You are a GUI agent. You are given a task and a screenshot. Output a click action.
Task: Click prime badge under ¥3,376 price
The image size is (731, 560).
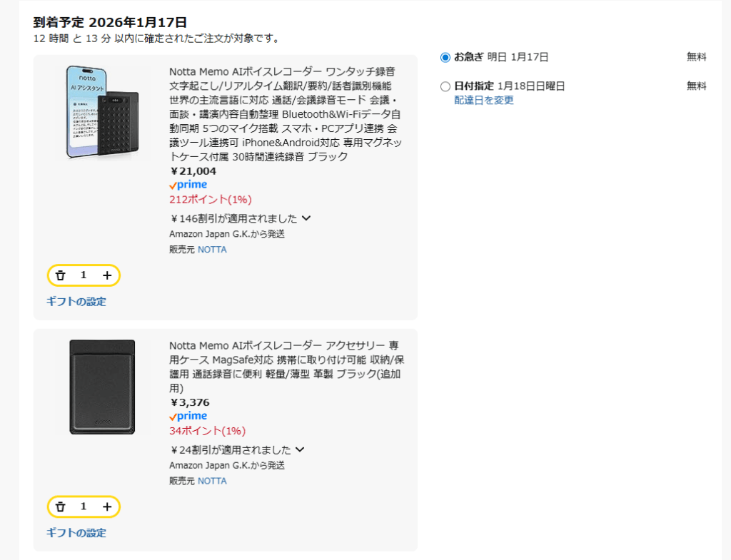[188, 416]
